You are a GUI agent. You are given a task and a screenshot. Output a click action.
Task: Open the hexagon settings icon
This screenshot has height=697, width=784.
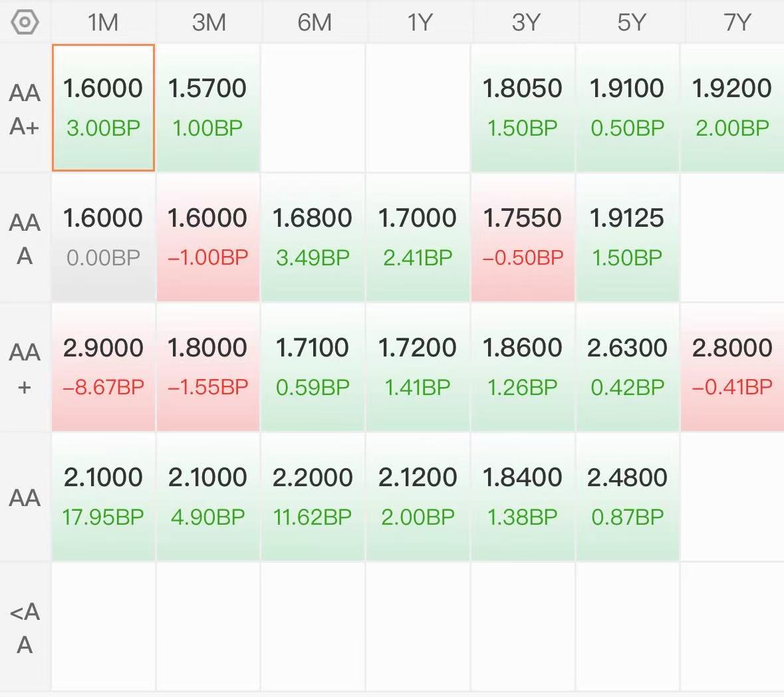click(x=25, y=23)
